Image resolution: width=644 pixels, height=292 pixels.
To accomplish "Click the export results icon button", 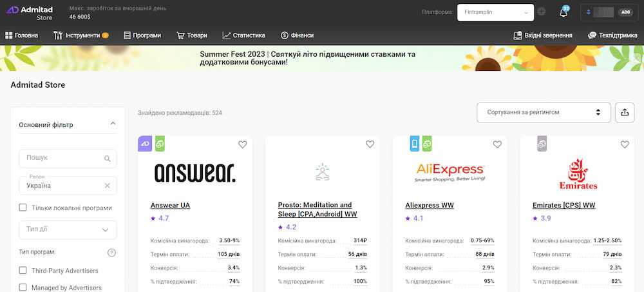I will coord(624,112).
